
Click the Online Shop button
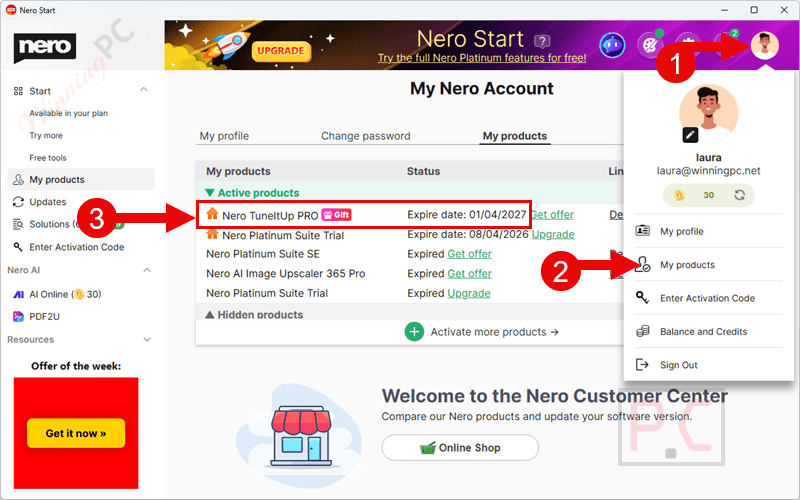[x=460, y=447]
